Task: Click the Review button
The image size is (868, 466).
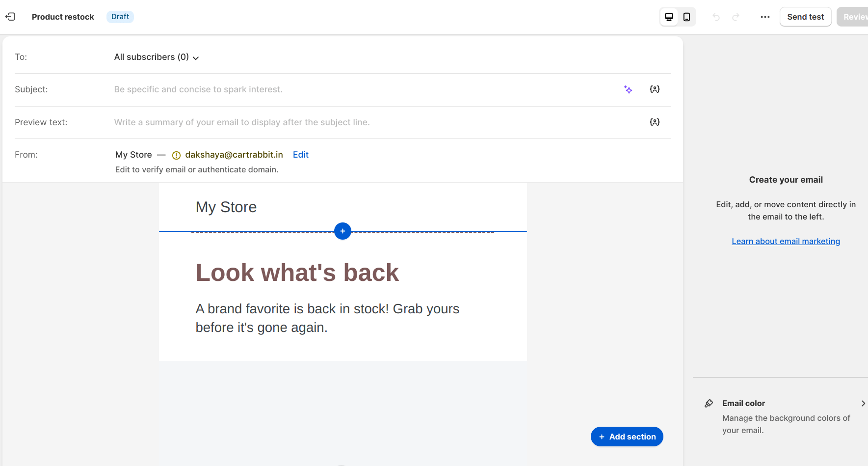Action: tap(854, 17)
